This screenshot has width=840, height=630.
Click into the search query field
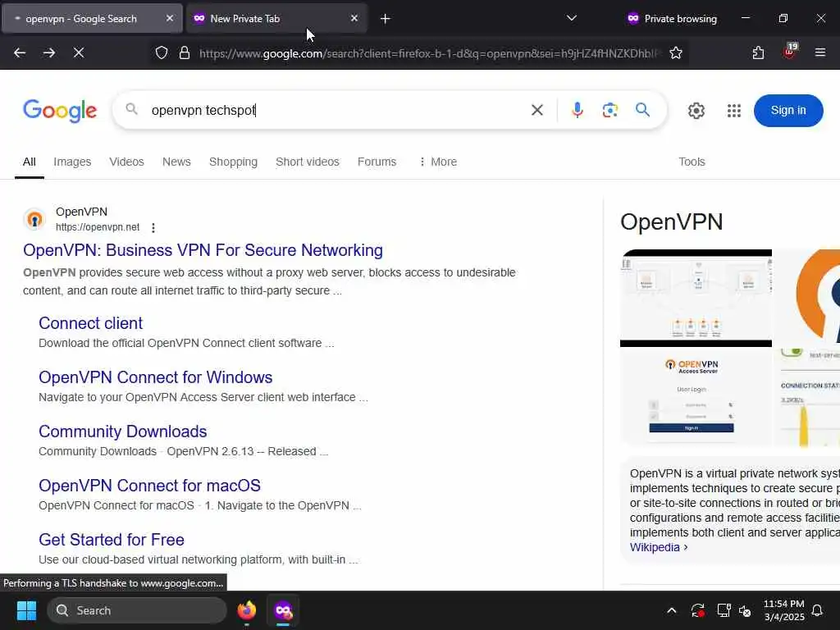click(x=335, y=111)
